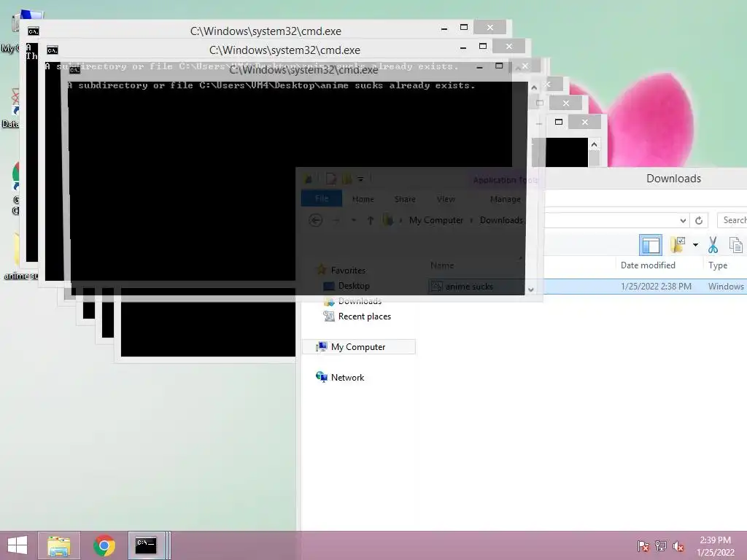Select the 1/25/2022 2:38 PM date cell
The height and width of the screenshot is (560, 747).
[x=656, y=286]
